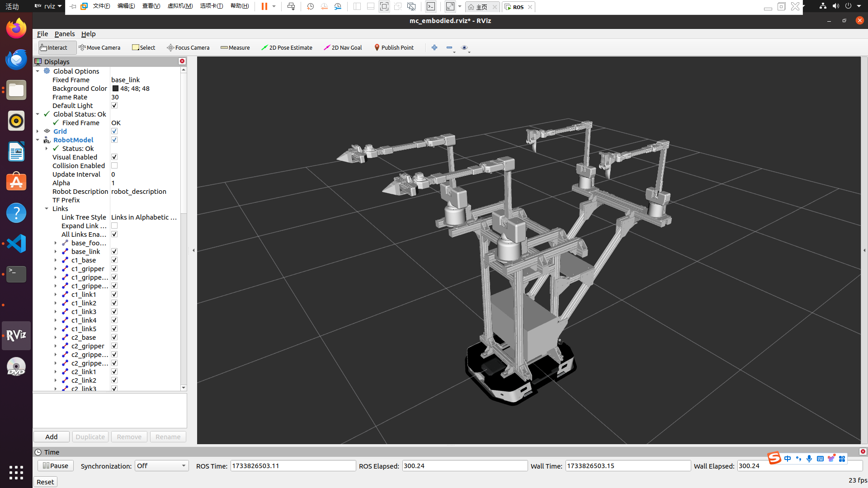The width and height of the screenshot is (868, 488).
Task: Click the Wall Time field
Action: coord(628,466)
